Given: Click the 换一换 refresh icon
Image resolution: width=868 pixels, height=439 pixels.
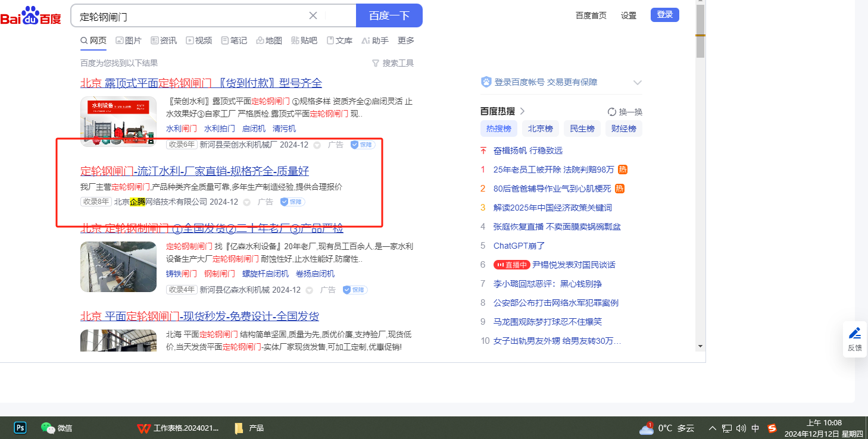Looking at the screenshot, I should 612,112.
